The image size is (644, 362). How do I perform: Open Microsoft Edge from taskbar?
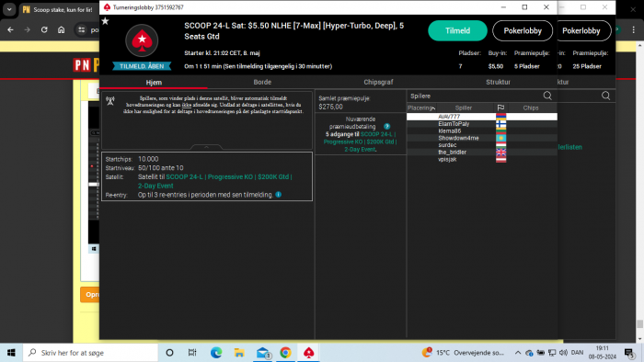216,353
